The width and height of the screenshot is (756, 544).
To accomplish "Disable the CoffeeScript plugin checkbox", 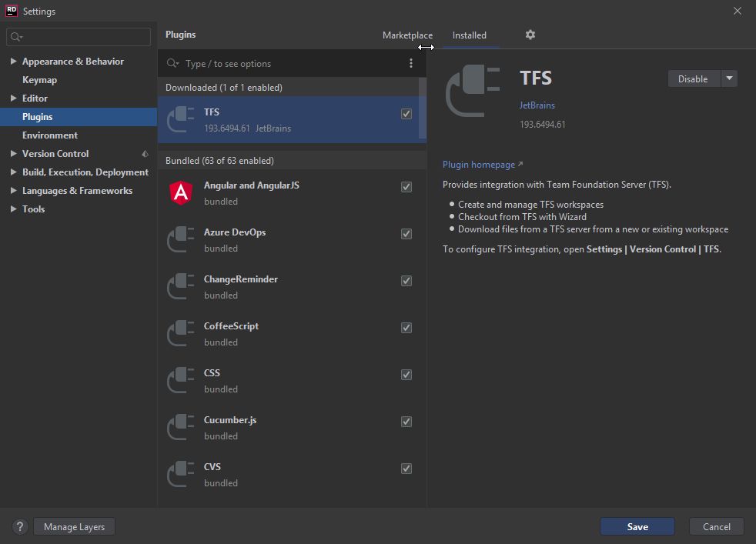I will 406,328.
